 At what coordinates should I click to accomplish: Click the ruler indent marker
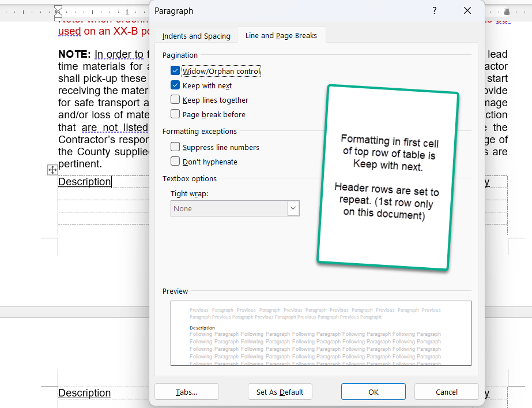(x=58, y=13)
